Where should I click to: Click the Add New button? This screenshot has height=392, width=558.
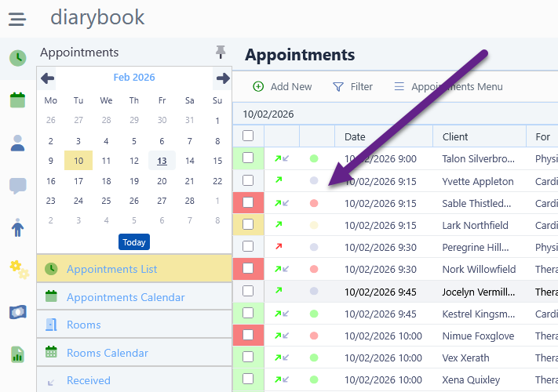click(x=283, y=87)
